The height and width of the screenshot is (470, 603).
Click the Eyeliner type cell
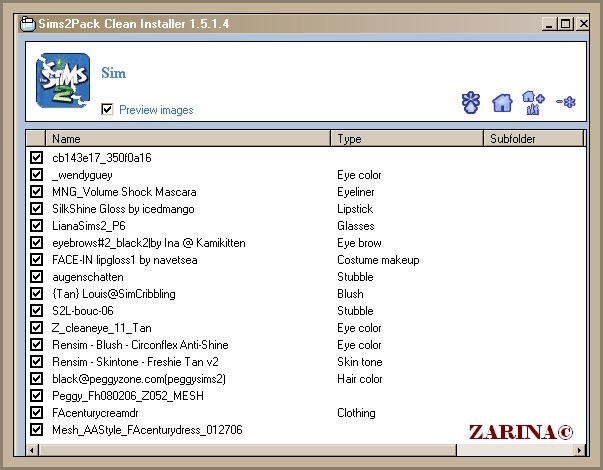[356, 192]
